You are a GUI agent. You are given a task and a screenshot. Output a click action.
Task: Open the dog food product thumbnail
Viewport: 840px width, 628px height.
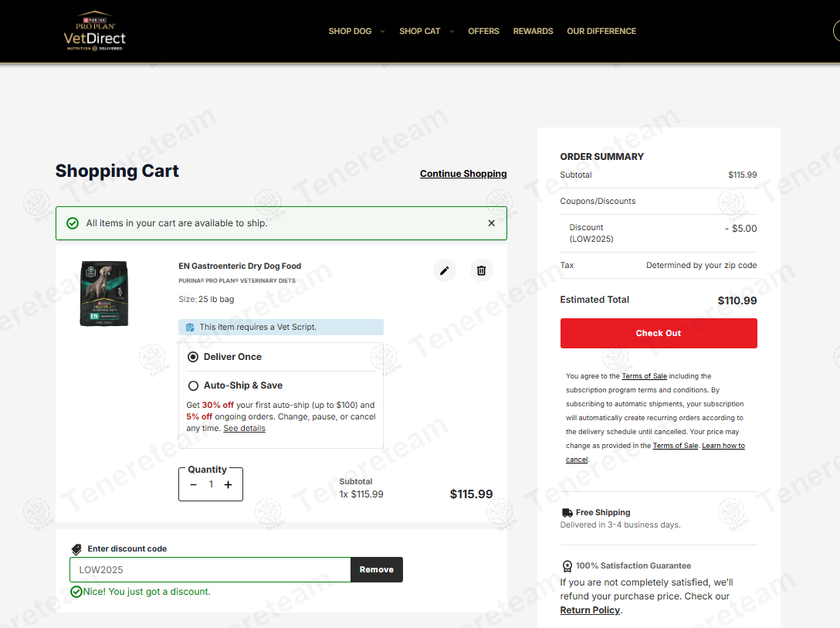click(x=104, y=294)
